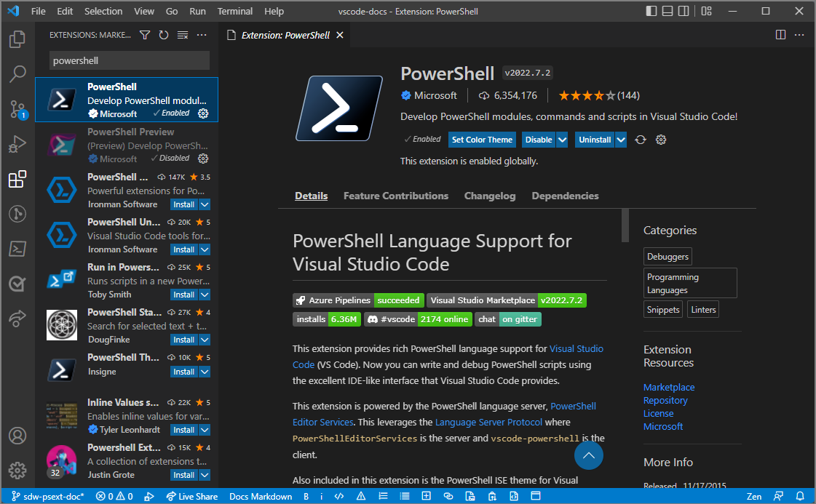
Task: Open the Extensions view in activity bar
Action: [x=17, y=179]
